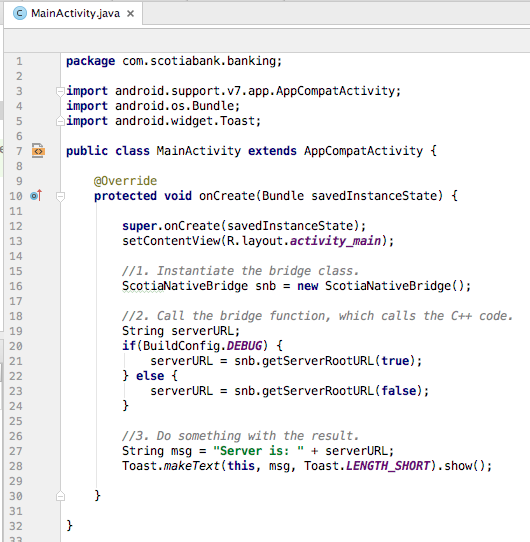This screenshot has height=542, width=530.
Task: Click the "Server is: " string literal
Action: tap(258, 451)
